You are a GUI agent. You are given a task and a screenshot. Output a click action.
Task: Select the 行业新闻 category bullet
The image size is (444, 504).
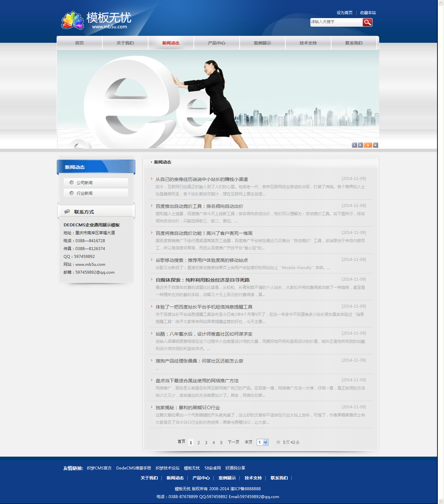point(72,193)
